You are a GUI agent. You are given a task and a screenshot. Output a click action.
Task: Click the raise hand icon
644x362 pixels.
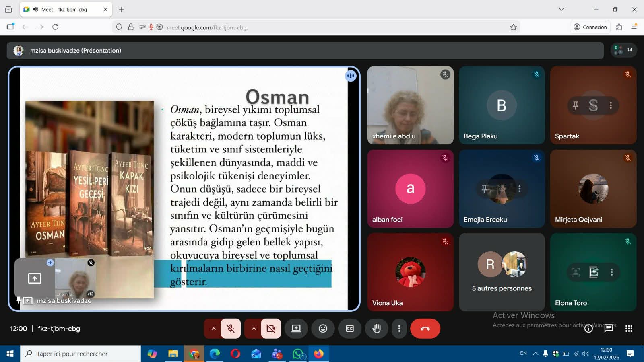tap(376, 329)
